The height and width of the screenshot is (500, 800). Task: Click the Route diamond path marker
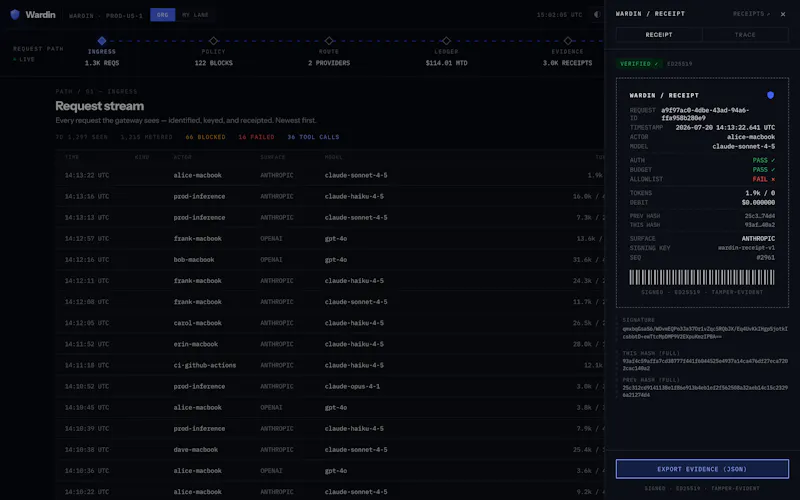329,41
